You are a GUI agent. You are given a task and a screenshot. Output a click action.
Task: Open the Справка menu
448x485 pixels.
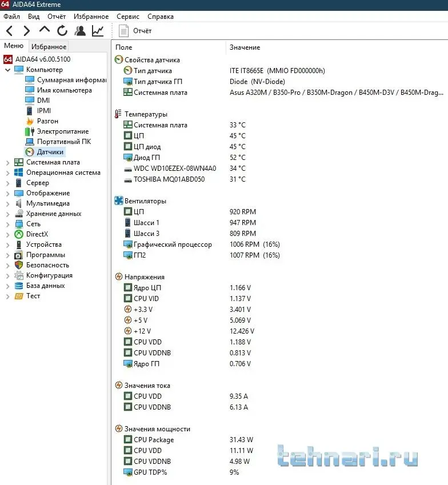point(160,17)
